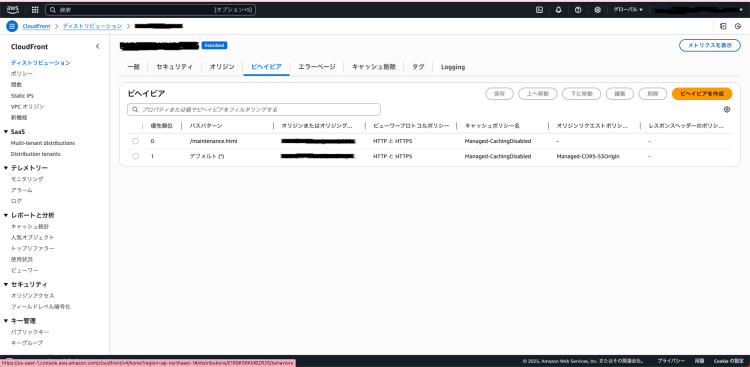This screenshot has height=367, width=750.
Task: Open the clock history icon
Action: click(x=738, y=26)
